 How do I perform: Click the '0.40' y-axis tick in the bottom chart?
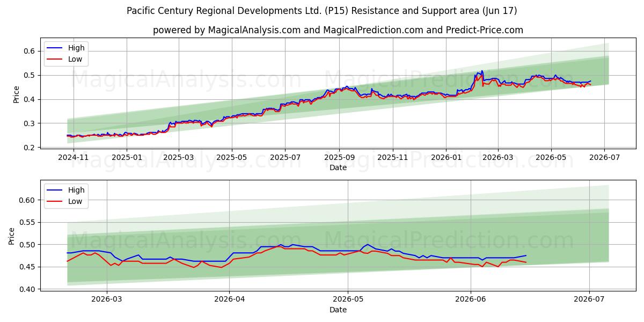(27, 289)
